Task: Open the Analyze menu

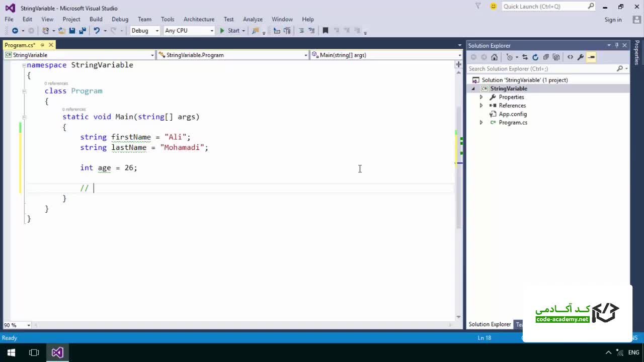Action: coord(253,19)
